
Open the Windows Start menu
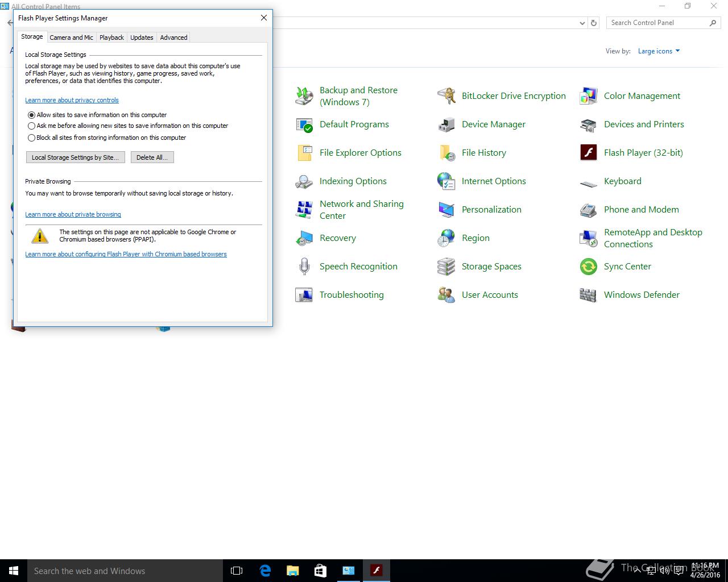(x=14, y=571)
